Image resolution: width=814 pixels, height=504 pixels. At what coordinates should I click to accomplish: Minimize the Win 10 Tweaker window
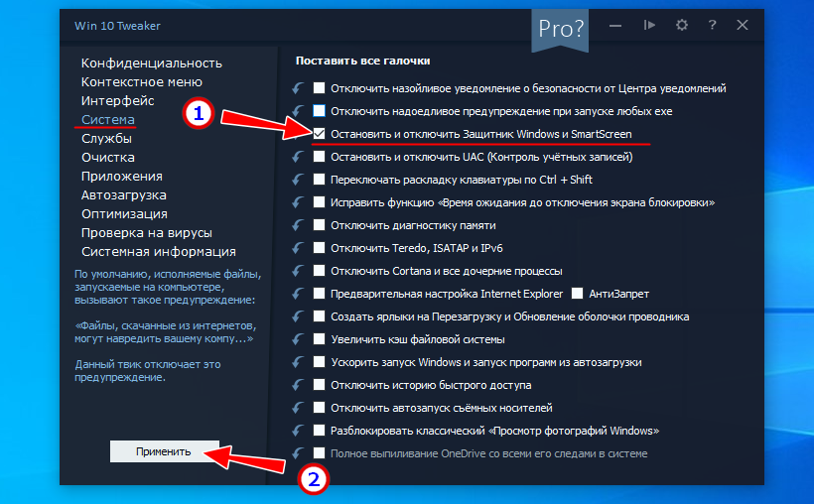tap(615, 26)
